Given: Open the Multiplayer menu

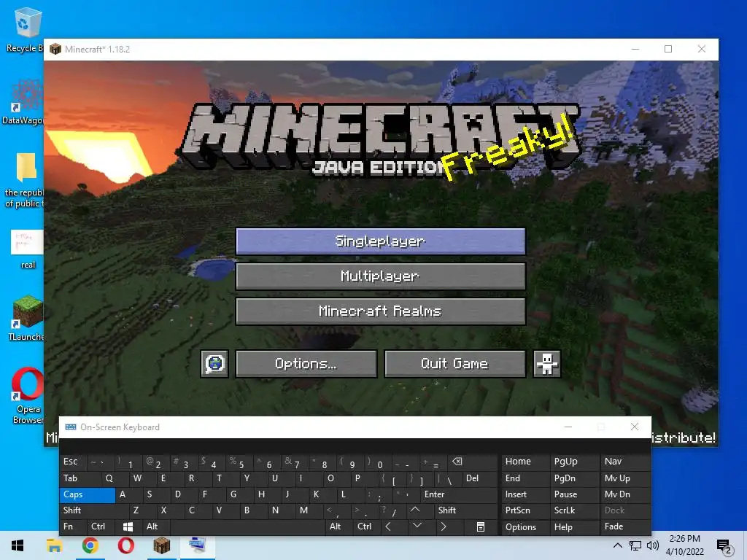Looking at the screenshot, I should [381, 276].
